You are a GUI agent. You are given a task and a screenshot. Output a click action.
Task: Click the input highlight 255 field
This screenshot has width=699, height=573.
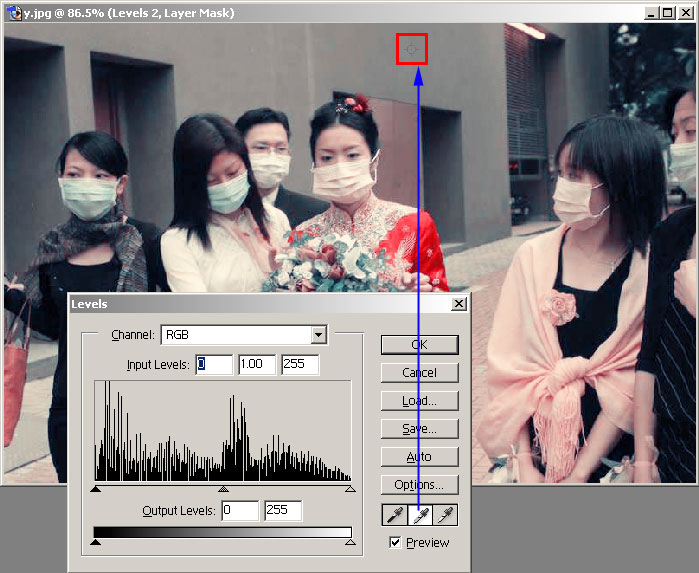click(300, 364)
